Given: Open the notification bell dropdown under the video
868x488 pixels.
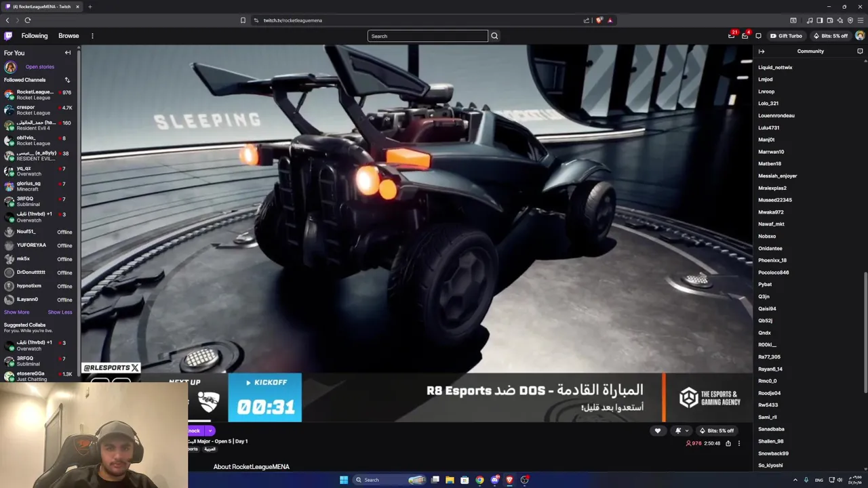Looking at the screenshot, I should (681, 430).
